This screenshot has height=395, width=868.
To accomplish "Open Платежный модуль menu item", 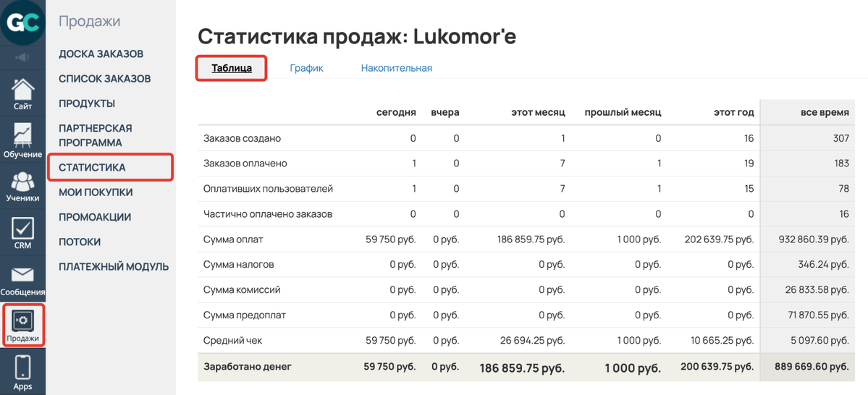I will [114, 267].
